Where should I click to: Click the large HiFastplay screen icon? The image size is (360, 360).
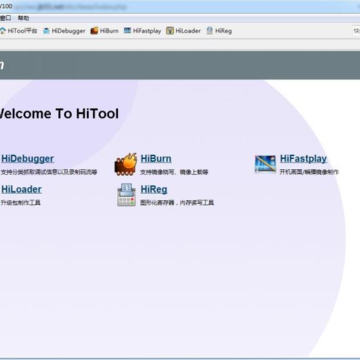tap(265, 164)
